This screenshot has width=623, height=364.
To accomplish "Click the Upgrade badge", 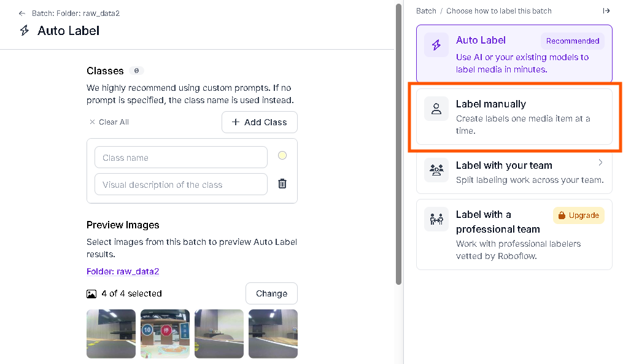I will click(x=578, y=215).
